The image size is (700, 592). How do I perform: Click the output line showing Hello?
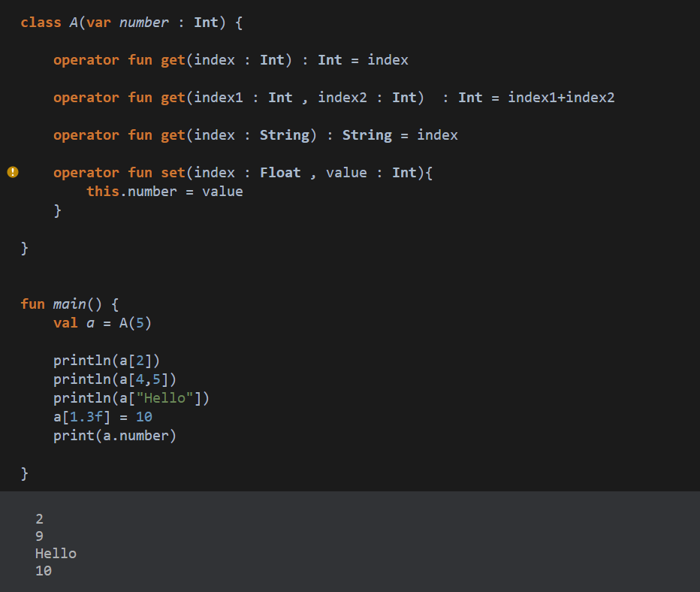[x=56, y=554]
